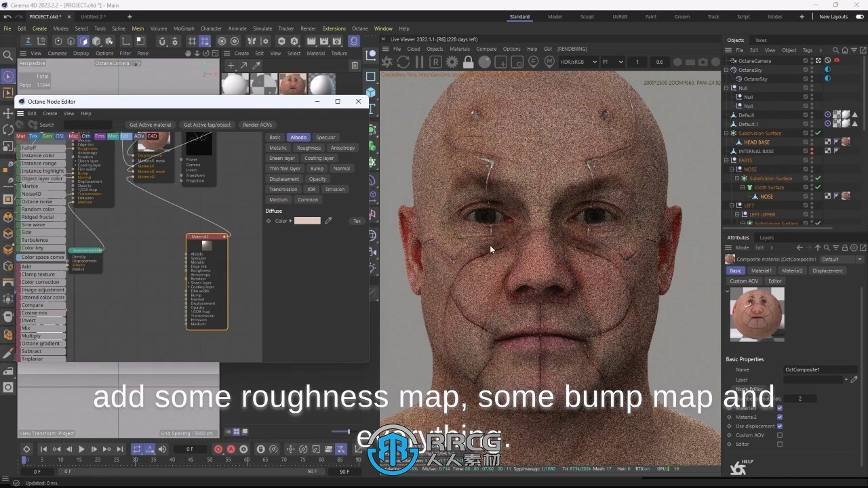Click the HEAD BASE material tag thumbnail
The height and width of the screenshot is (488, 868).
pyautogui.click(x=846, y=142)
